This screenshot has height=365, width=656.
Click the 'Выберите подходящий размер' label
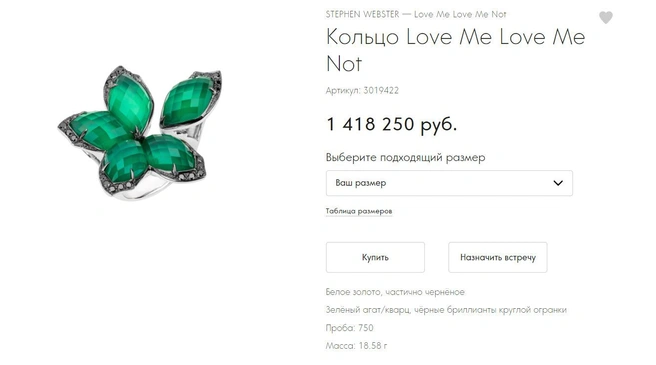click(x=405, y=158)
